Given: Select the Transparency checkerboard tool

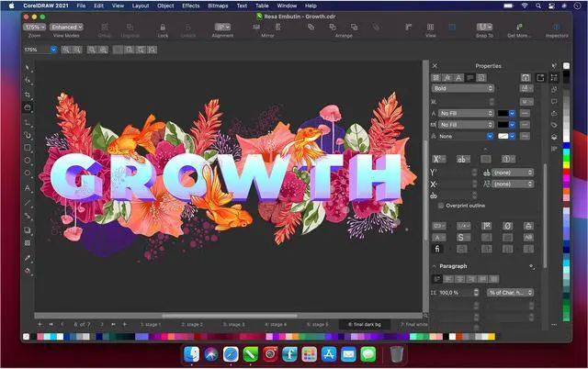Looking at the screenshot, I should point(28,242).
